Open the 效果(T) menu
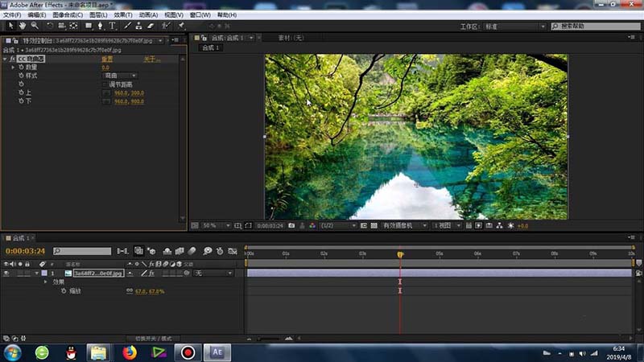644x362 pixels. pos(123,14)
